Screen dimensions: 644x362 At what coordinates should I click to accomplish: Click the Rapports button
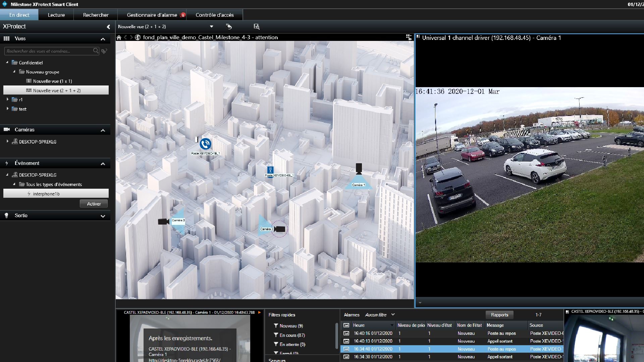[x=499, y=315]
